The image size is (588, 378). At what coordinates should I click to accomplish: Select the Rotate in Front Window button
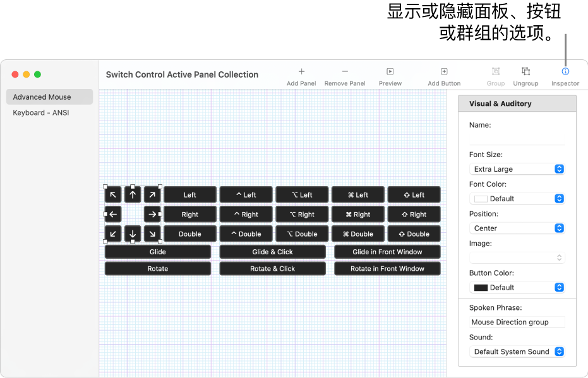[x=387, y=269]
